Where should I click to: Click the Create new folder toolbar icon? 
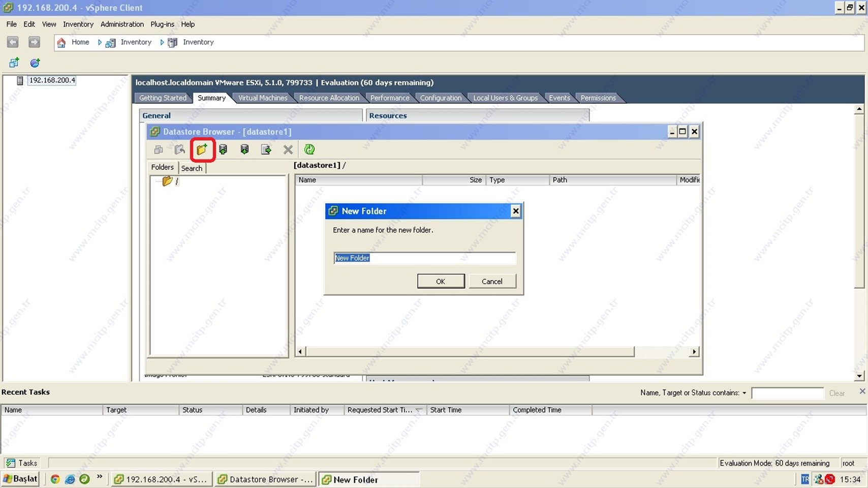point(202,149)
